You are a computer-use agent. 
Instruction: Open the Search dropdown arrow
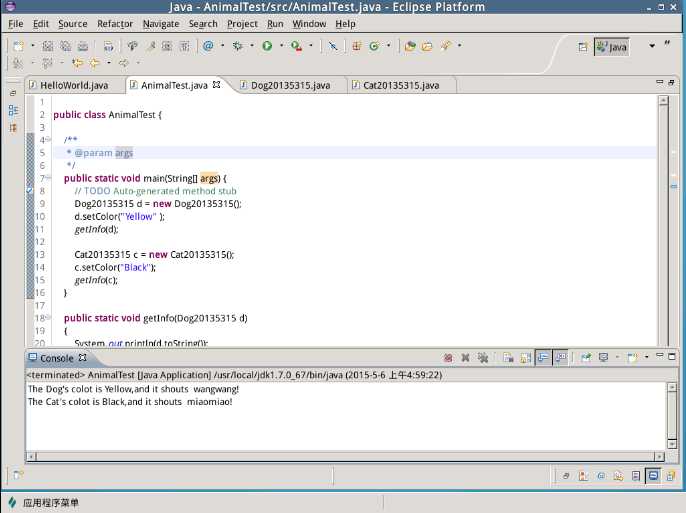tap(459, 45)
